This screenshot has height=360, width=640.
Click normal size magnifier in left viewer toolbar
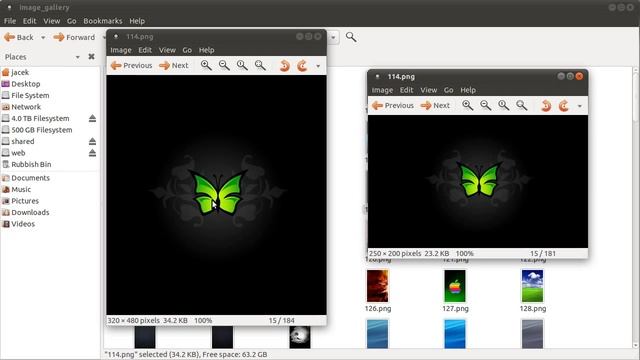242,65
